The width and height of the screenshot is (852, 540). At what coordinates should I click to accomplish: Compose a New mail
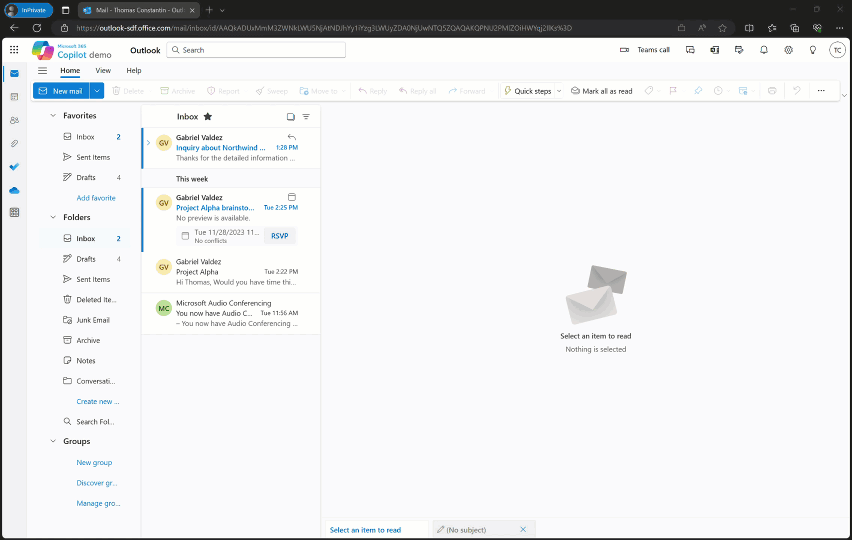(x=61, y=91)
